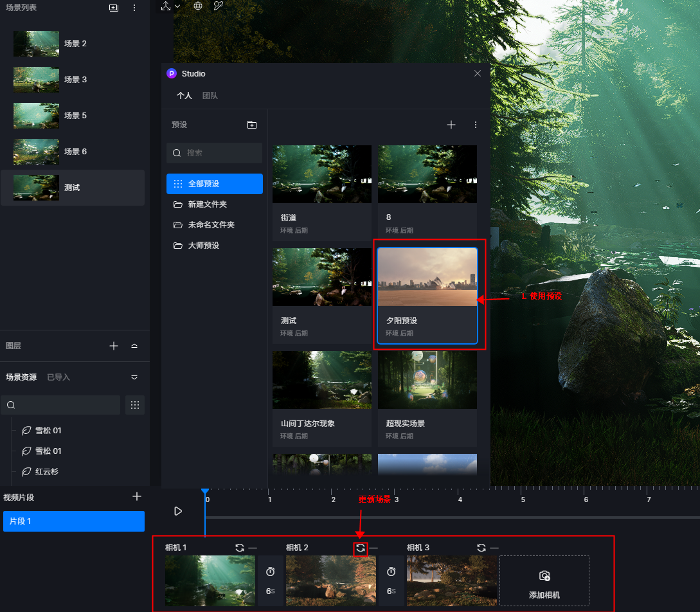This screenshot has height=612, width=700.
Task: Expand the 场景资源 dropdown arrow
Action: pyautogui.click(x=134, y=377)
